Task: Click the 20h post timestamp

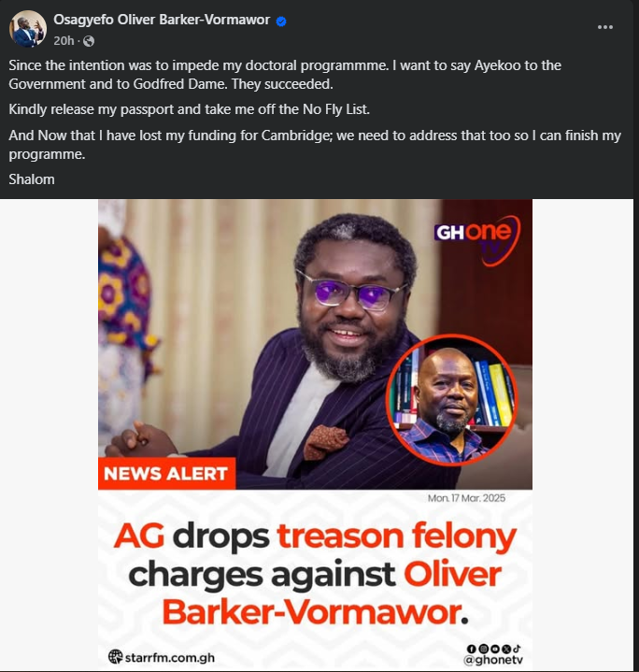Action: (64, 41)
